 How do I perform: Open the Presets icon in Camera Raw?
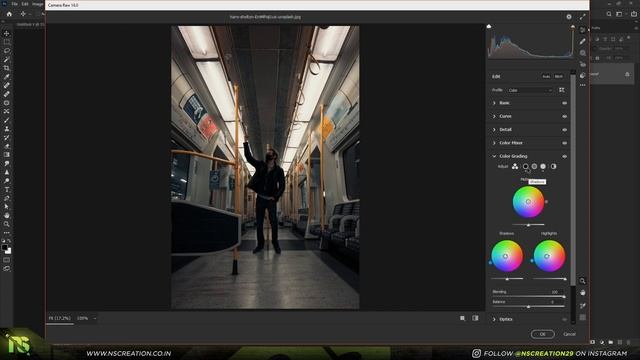point(582,76)
